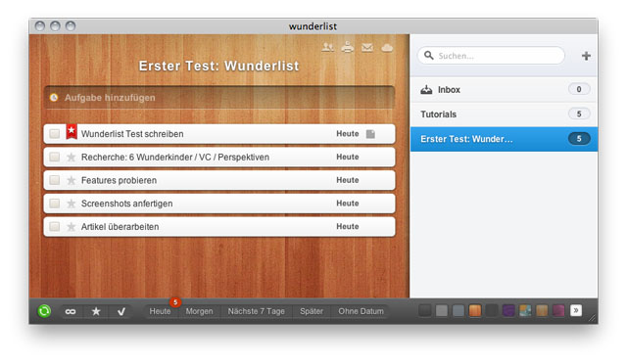This screenshot has width=627, height=364.
Task: Pick teal and orange patterned background
Action: point(525,310)
